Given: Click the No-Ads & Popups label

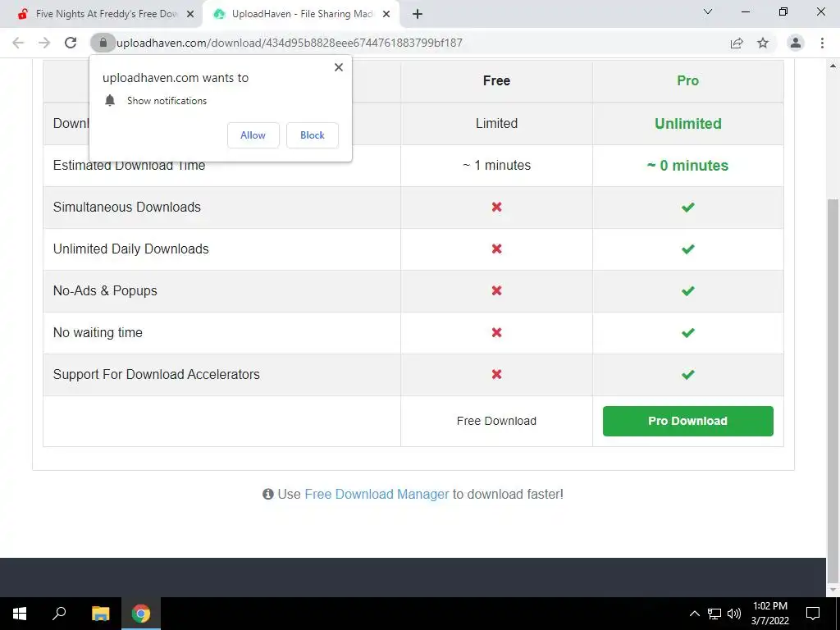Looking at the screenshot, I should click(x=105, y=290).
